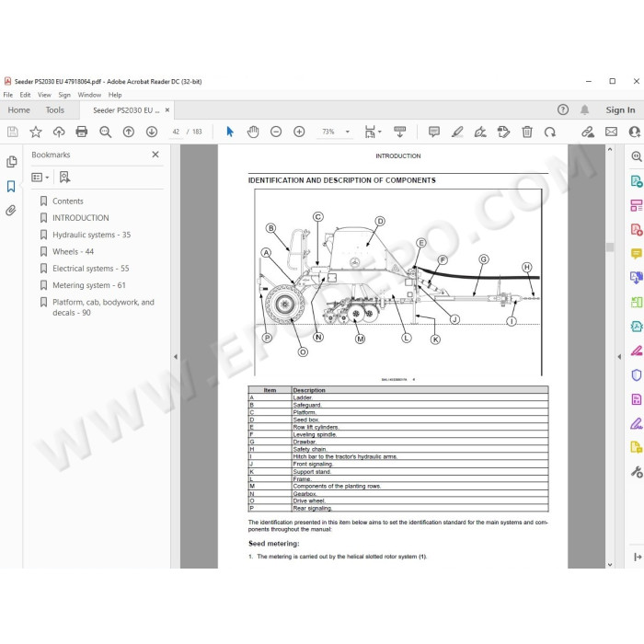Click the page number field showing 42
This screenshot has height=644, width=644.
[x=177, y=132]
